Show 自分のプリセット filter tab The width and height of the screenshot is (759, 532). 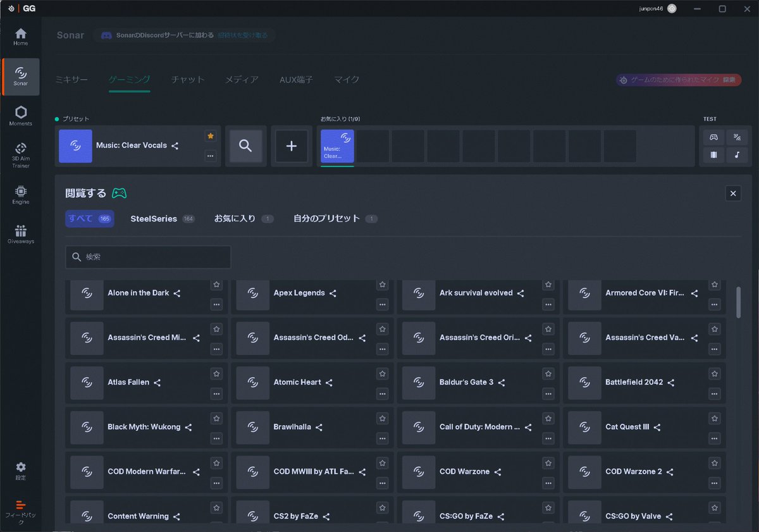335,219
